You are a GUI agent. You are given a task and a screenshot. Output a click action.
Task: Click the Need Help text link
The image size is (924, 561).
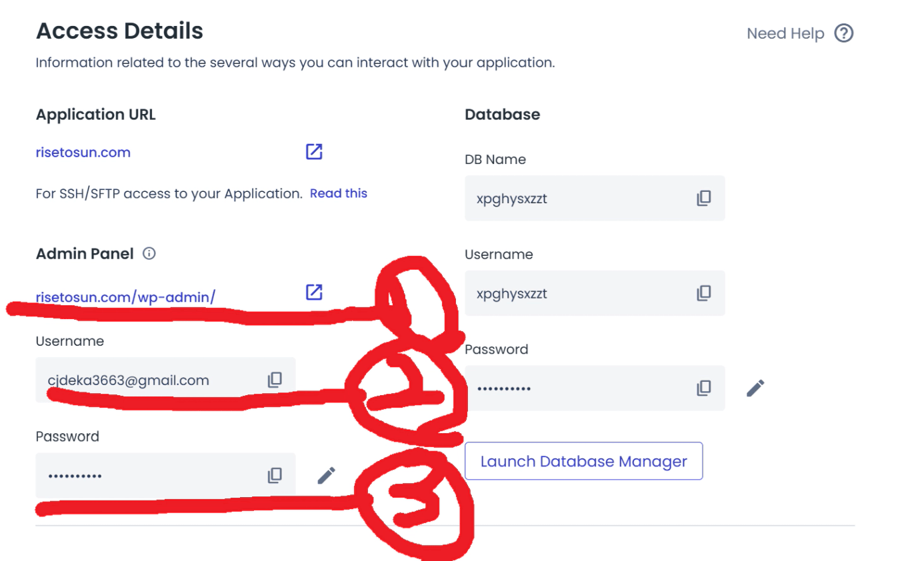click(x=785, y=33)
